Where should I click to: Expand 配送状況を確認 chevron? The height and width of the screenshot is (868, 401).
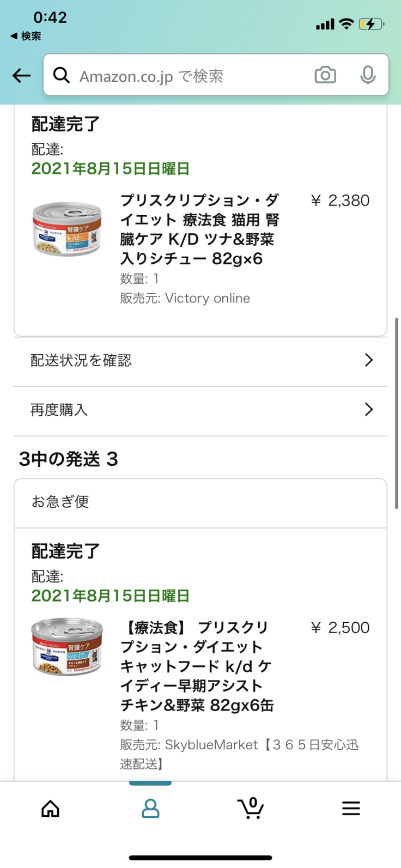(x=369, y=360)
